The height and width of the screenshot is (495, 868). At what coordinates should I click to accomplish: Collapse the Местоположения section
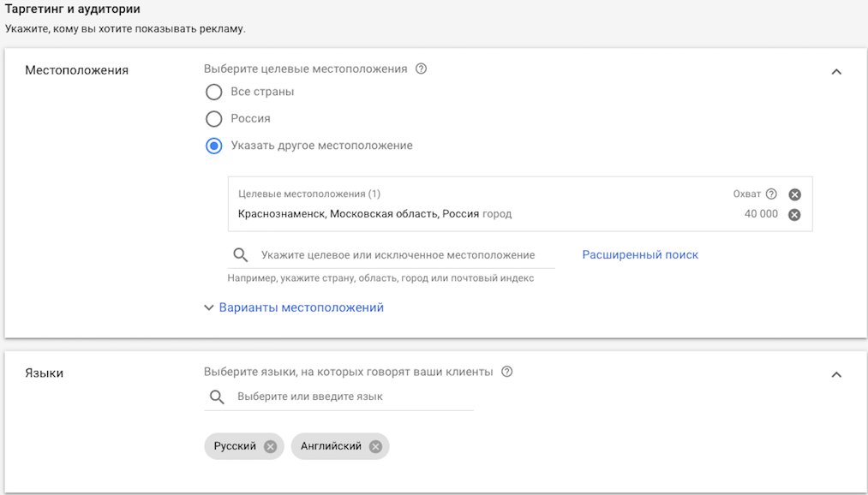click(836, 72)
